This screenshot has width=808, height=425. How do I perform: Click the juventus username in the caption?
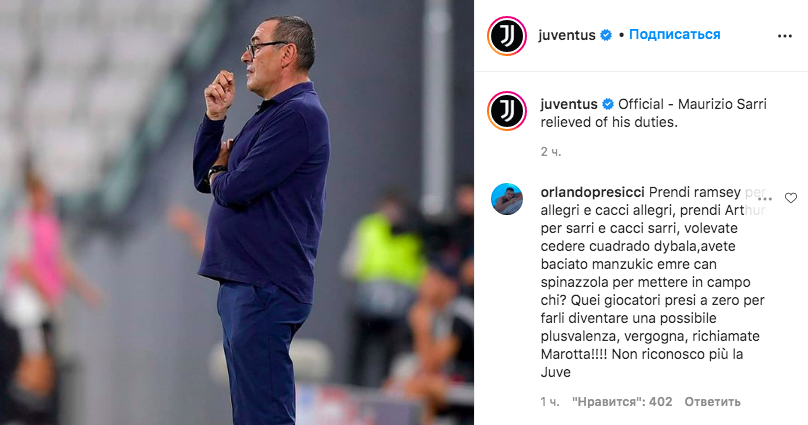[x=569, y=105]
